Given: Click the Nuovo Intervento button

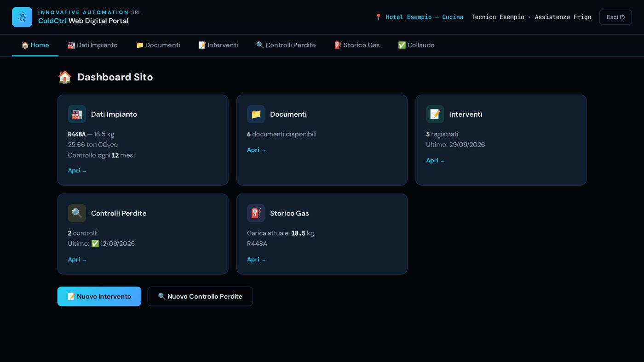Looking at the screenshot, I should 99,296.
